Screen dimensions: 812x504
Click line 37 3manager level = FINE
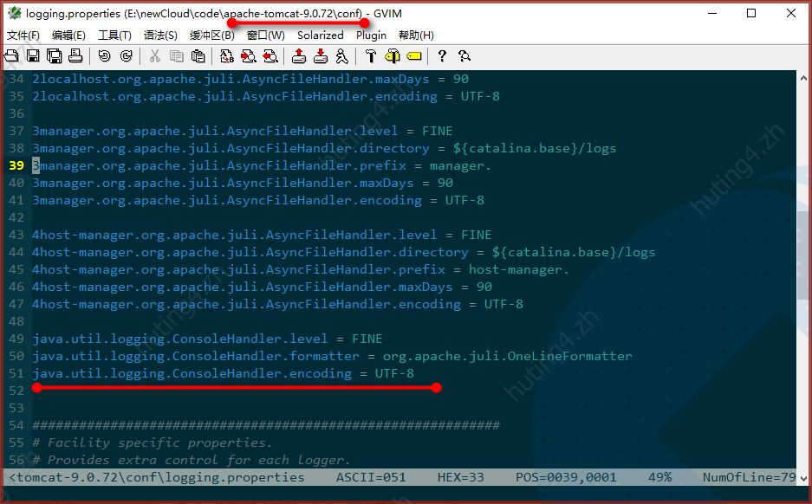(243, 131)
